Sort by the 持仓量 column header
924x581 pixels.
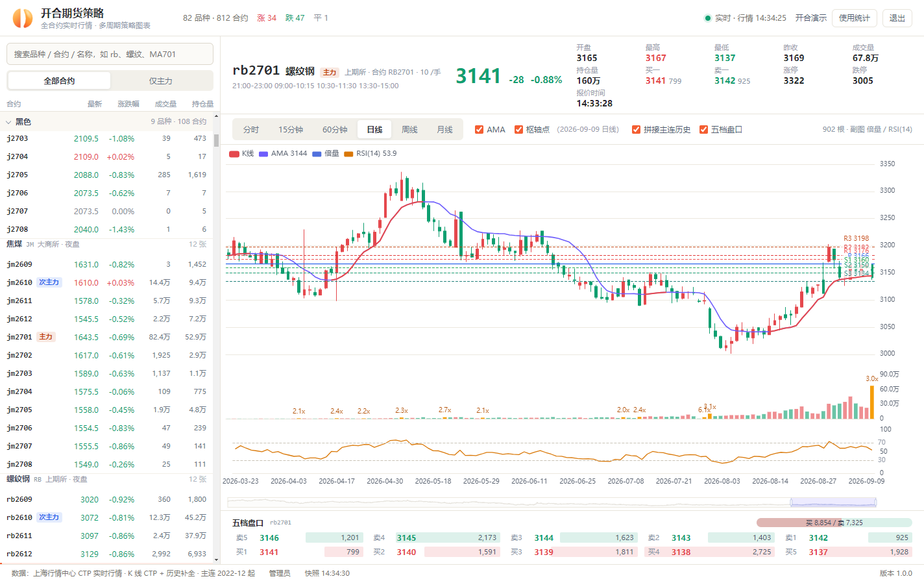(202, 104)
